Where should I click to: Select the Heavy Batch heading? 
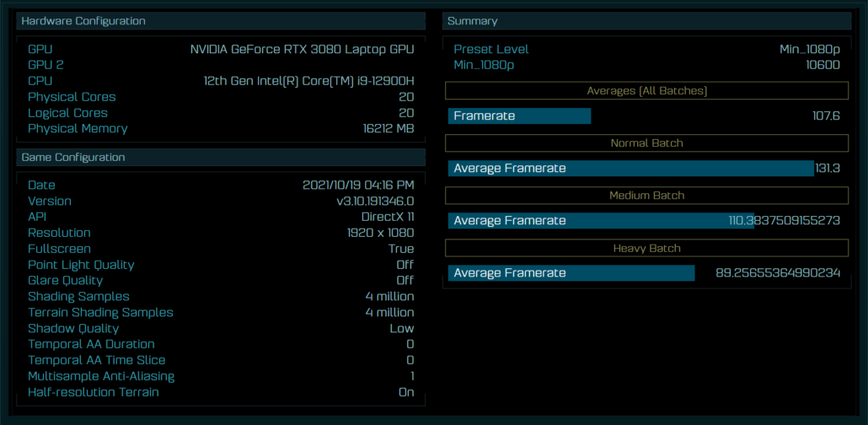(x=646, y=249)
